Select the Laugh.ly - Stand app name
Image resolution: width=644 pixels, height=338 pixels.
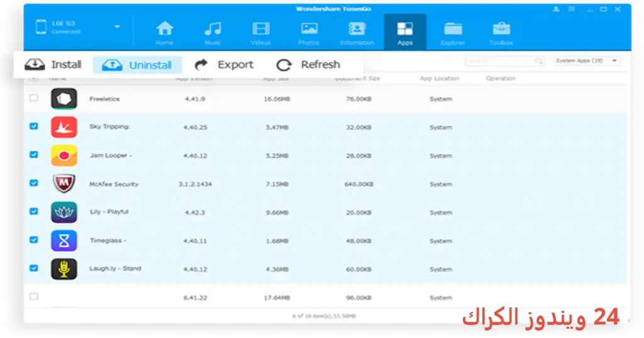click(x=115, y=268)
